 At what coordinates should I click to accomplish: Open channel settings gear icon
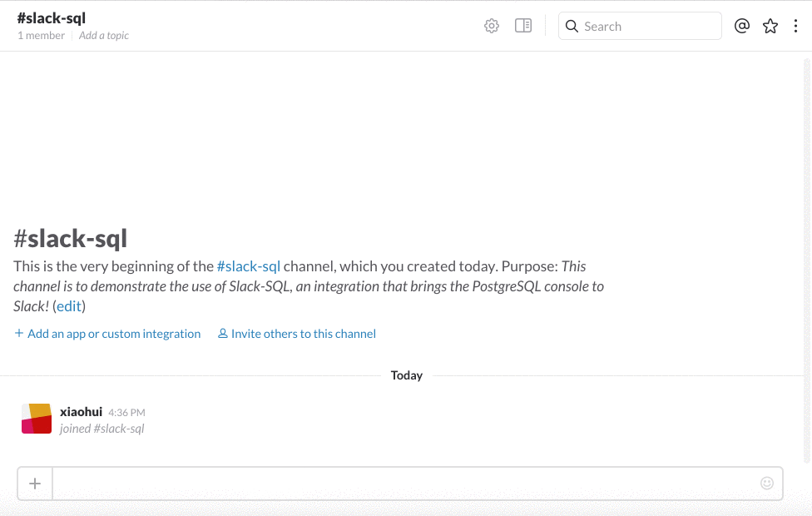tap(492, 26)
